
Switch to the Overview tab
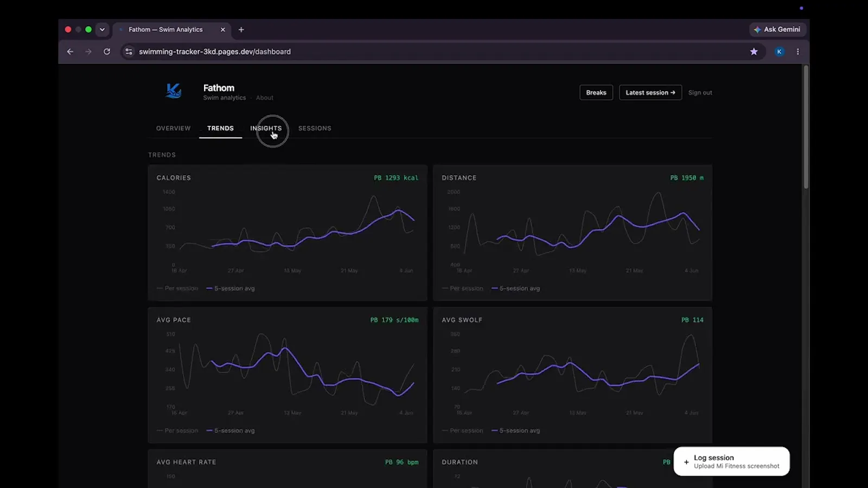[x=174, y=129]
